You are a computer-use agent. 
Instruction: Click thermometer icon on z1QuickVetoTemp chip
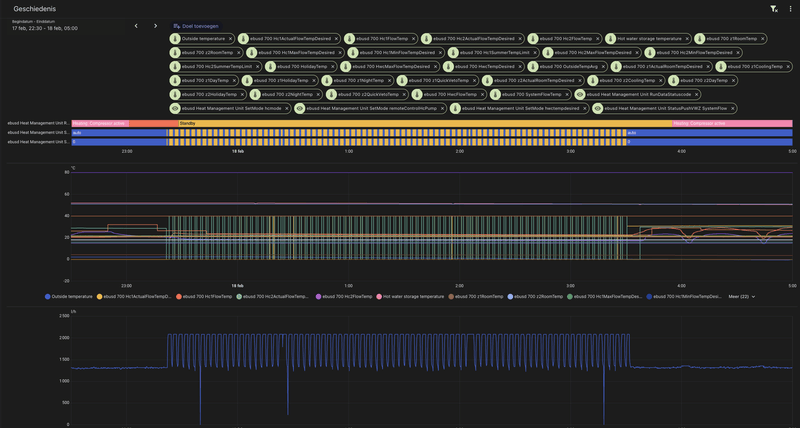click(x=402, y=81)
